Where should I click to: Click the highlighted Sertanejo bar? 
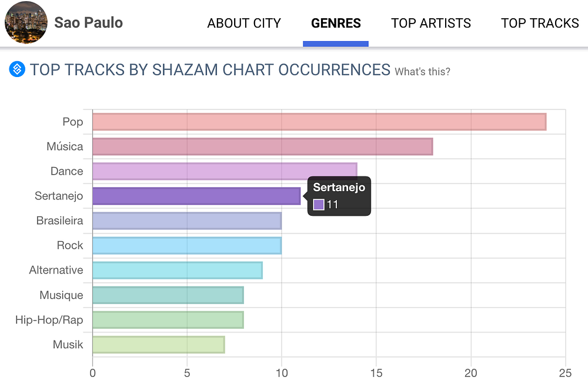pyautogui.click(x=196, y=196)
